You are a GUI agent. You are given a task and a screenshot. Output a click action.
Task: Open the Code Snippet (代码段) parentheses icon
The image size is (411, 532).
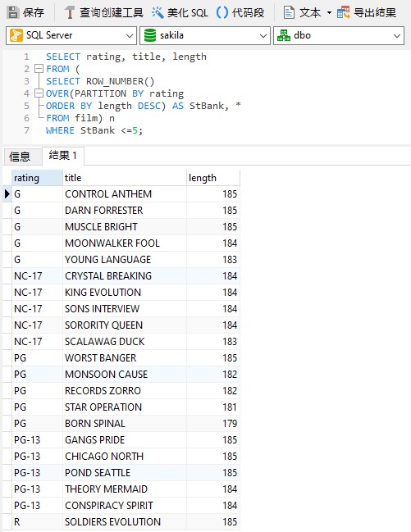tap(222, 12)
